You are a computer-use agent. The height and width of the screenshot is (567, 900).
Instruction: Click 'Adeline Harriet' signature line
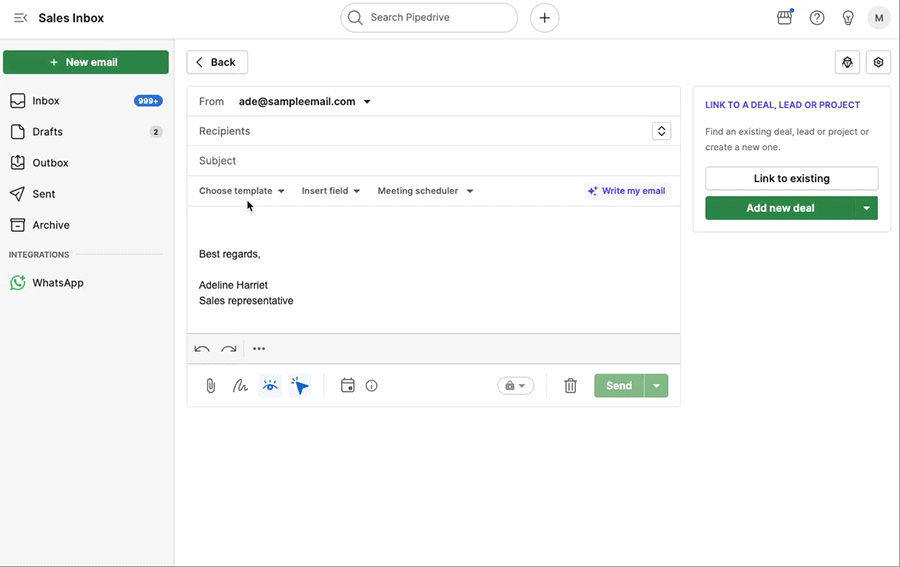[233, 285]
